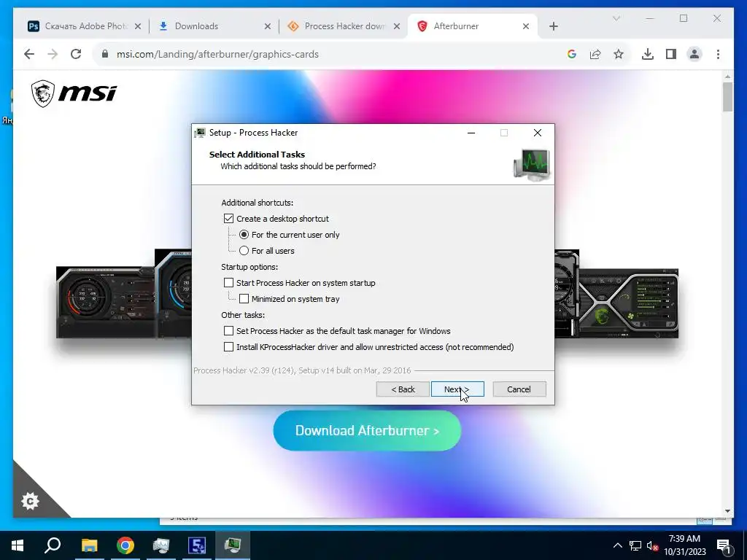Open a new browser tab
This screenshot has width=747, height=560.
(x=553, y=27)
